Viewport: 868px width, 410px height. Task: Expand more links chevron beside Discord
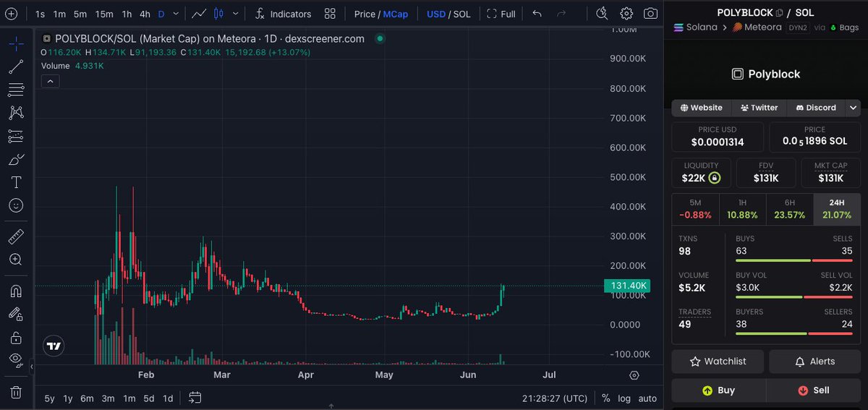(x=851, y=108)
